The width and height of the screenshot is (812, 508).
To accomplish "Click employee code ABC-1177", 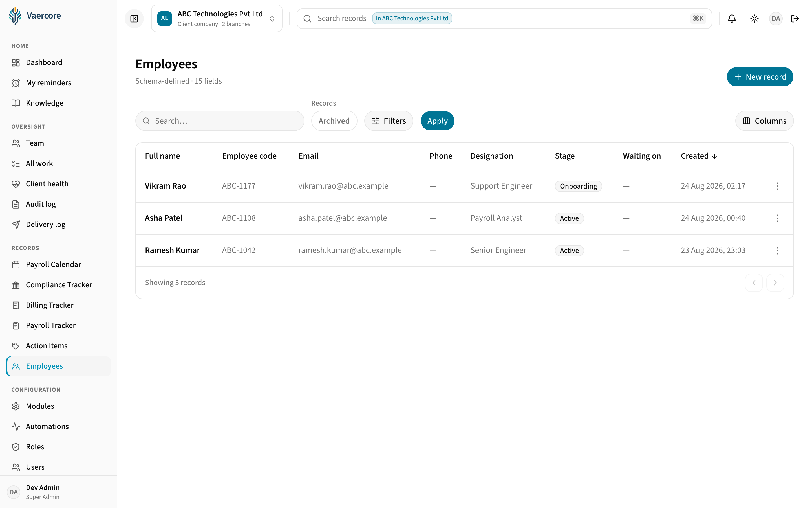I will [239, 186].
